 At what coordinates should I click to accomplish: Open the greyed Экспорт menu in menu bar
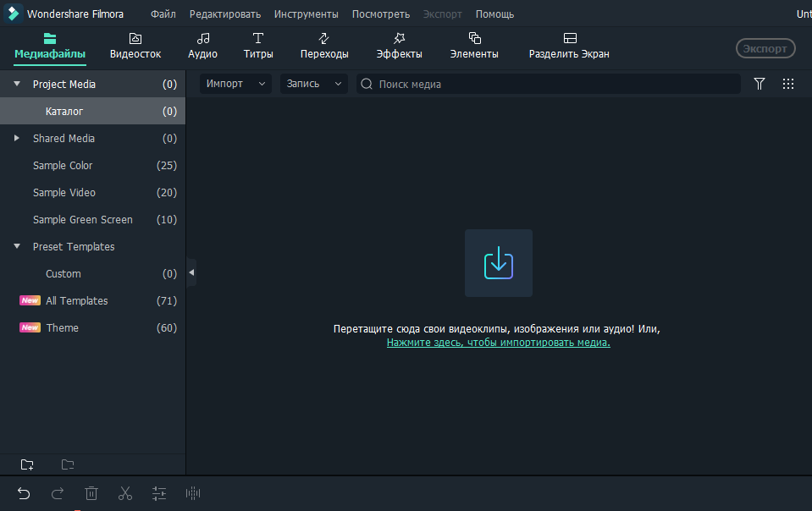click(x=442, y=14)
